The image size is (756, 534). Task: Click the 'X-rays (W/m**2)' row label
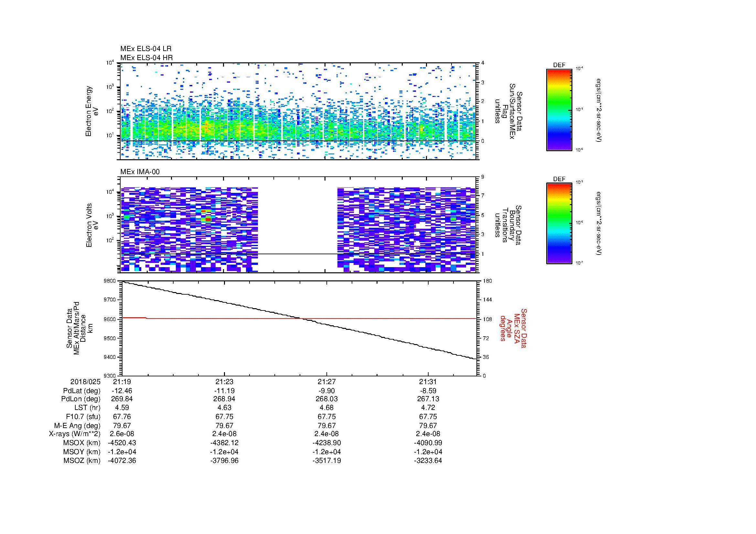point(75,434)
